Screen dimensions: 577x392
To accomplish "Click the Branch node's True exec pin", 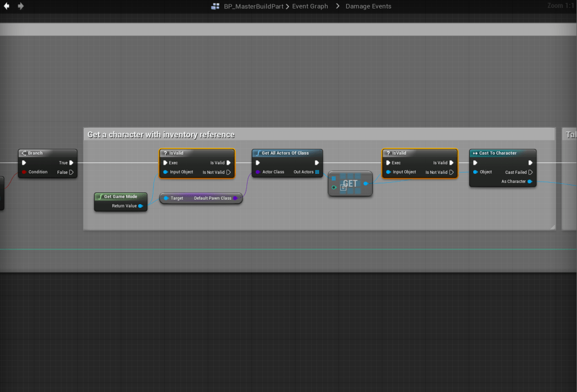I will [72, 162].
